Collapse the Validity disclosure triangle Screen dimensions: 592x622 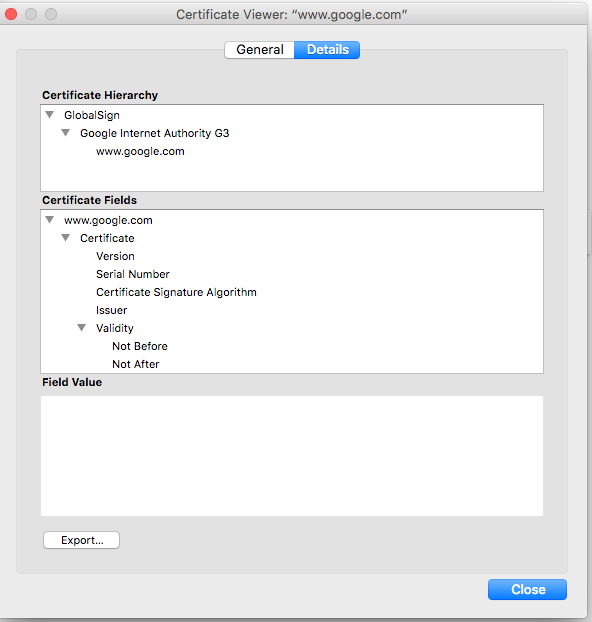[81, 328]
